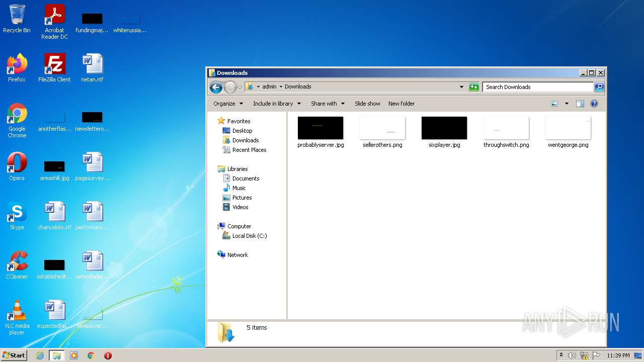This screenshot has width=644, height=362.
Task: Open volume speaker icon in tray
Action: (572, 355)
